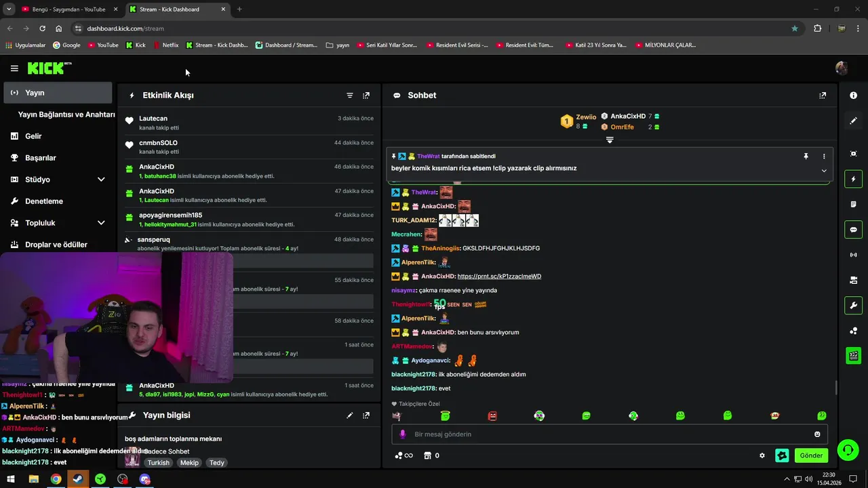The image size is (868, 488).
Task: Expand the Stüdyo sidebar menu
Action: [101, 180]
